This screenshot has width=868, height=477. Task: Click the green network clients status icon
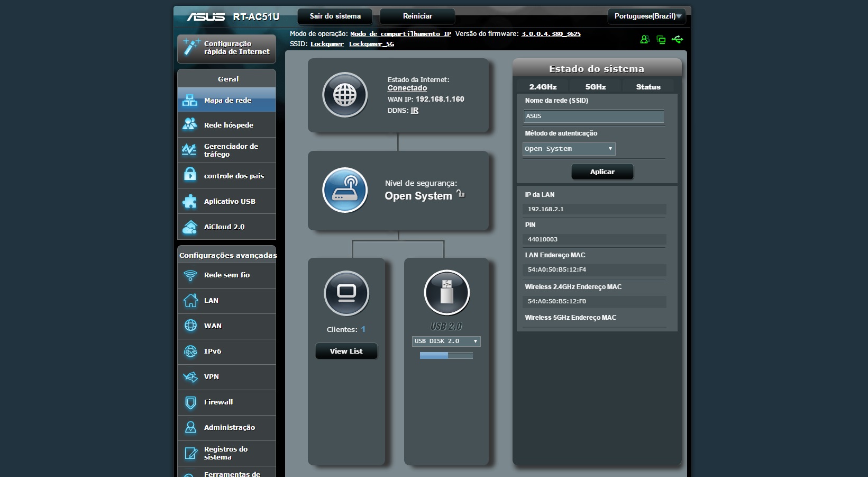pyautogui.click(x=661, y=40)
